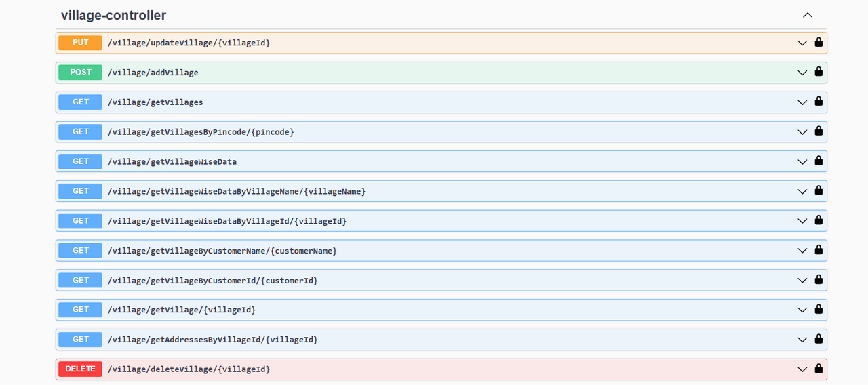The height and width of the screenshot is (385, 868).
Task: Expand the POST addVillage operation chevron
Action: tap(802, 73)
